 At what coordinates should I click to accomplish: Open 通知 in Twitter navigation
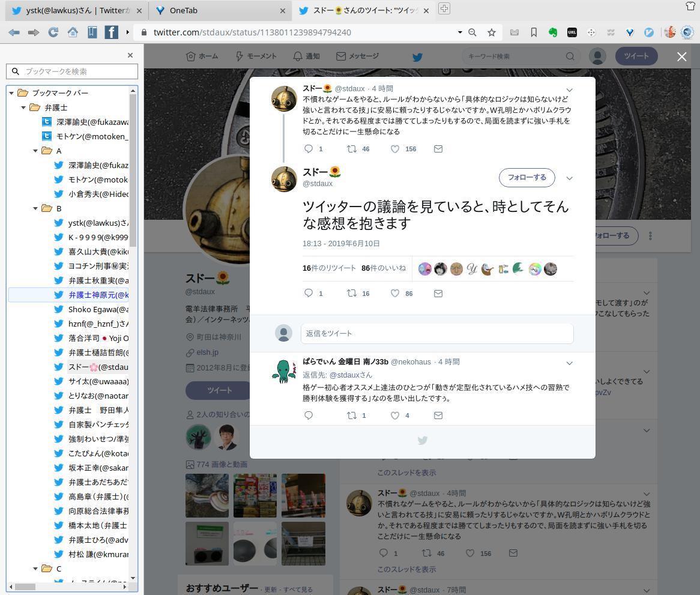coord(306,56)
